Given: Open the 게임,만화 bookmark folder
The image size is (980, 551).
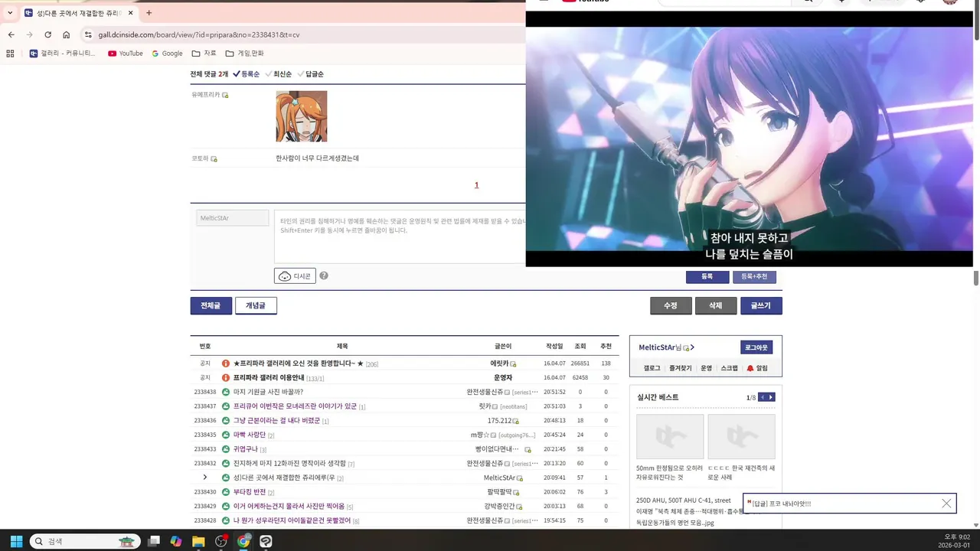Looking at the screenshot, I should 244,54.
